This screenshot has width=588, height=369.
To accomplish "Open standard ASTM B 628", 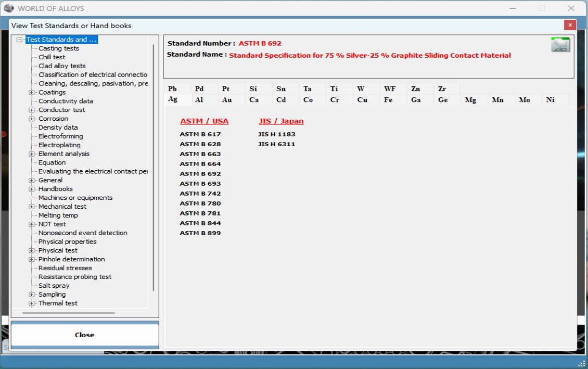I will (x=200, y=144).
